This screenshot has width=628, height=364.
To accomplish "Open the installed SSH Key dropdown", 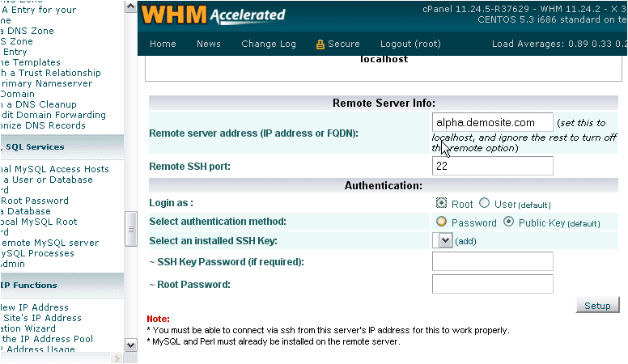I will (442, 240).
